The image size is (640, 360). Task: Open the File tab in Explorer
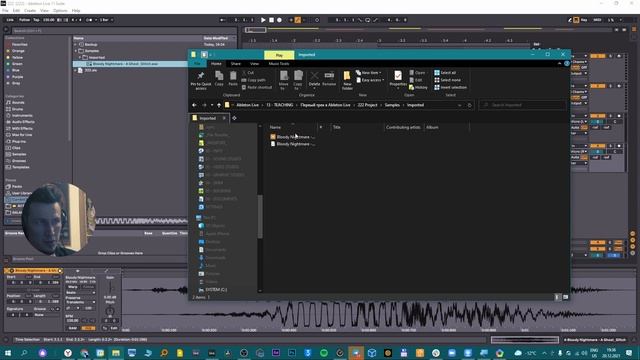[x=197, y=64]
